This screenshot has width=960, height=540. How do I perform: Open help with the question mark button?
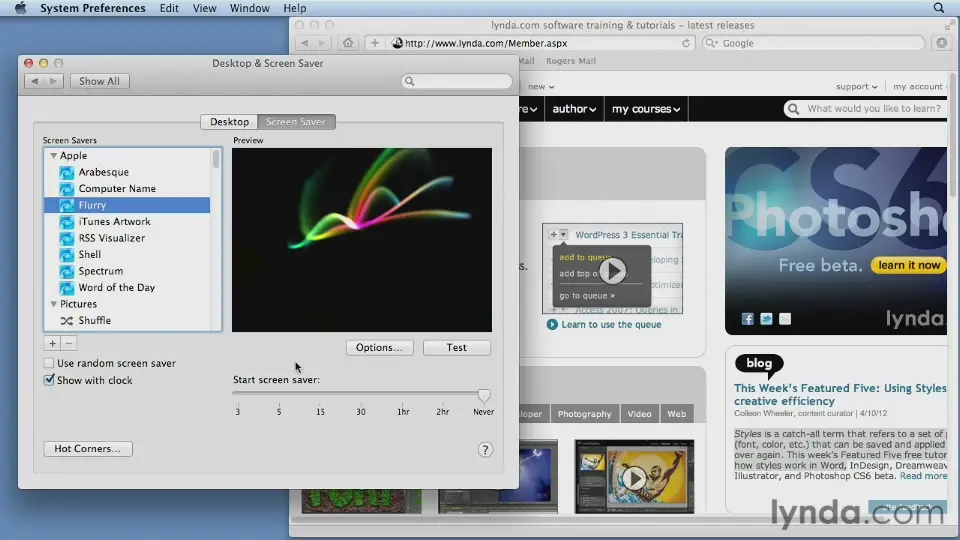coord(485,450)
